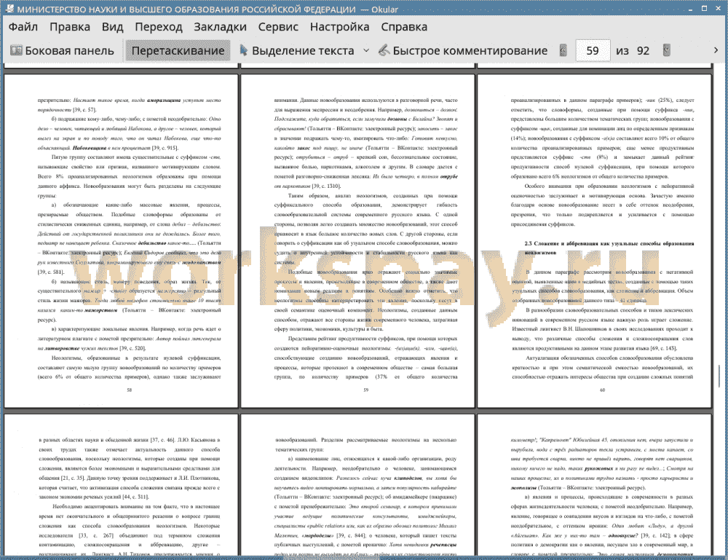The image size is (728, 560).
Task: Expand the dropdown arrow beside Выделение текста
Action: (x=366, y=51)
